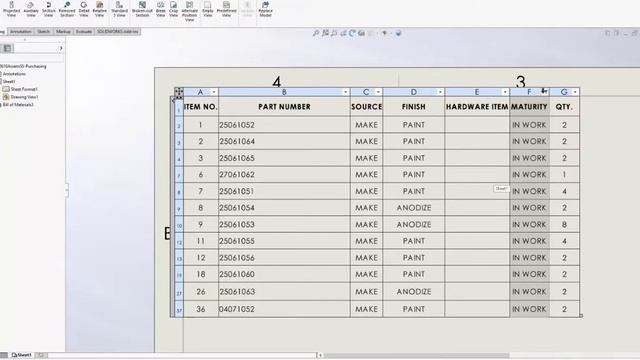Select row header 2 of the BOM table
This screenshot has height=360, width=640.
pos(179,126)
